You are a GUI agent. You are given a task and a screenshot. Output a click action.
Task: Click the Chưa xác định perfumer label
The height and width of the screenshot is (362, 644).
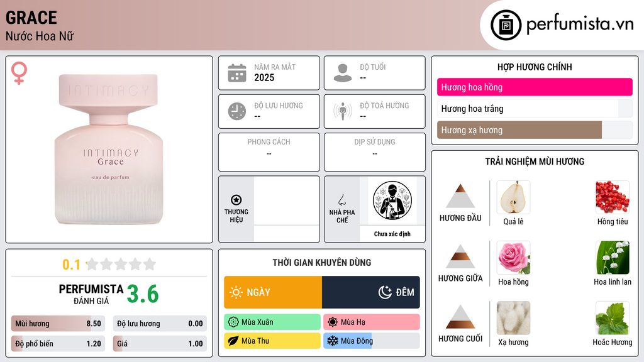(x=392, y=234)
